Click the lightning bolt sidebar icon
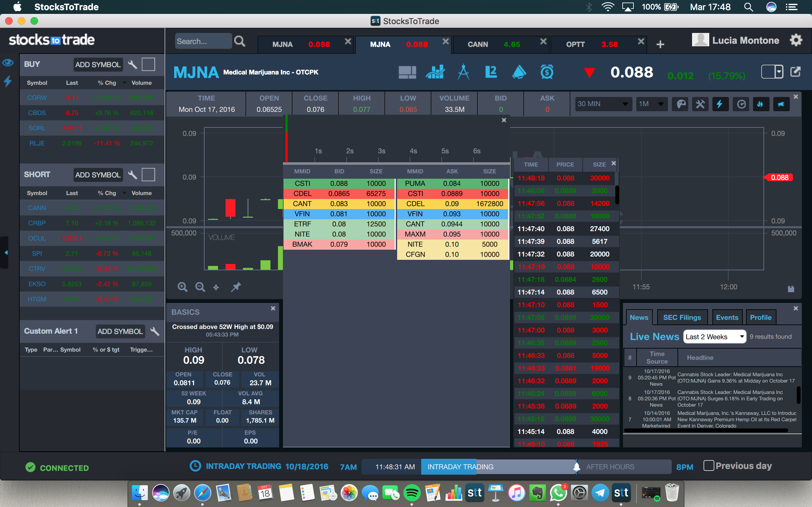 click(8, 81)
